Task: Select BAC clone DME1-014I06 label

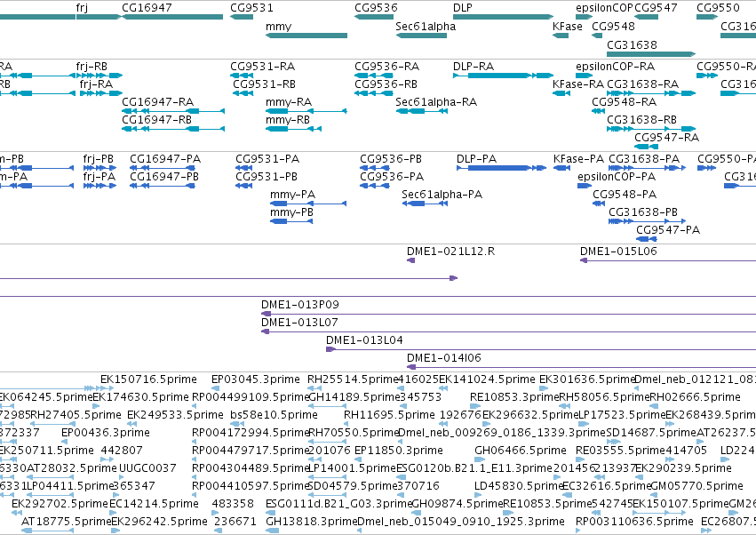Action: click(444, 358)
